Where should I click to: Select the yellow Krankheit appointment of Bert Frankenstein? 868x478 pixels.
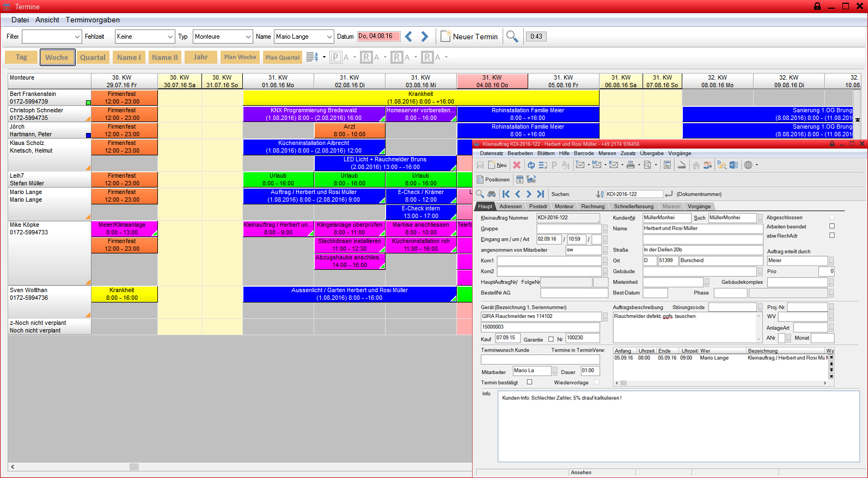click(x=421, y=98)
